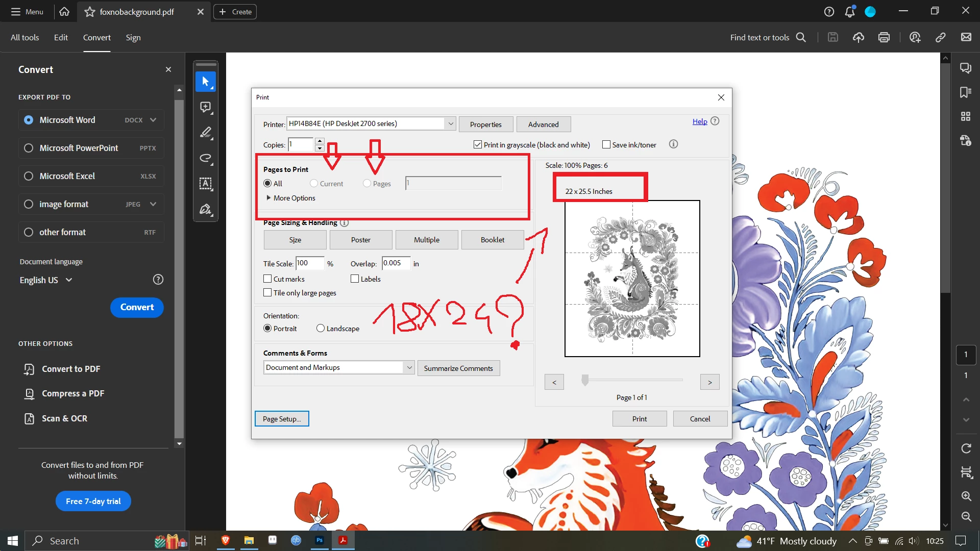This screenshot has height=551, width=980.
Task: Open the Help link in Print dialog
Action: [699, 121]
